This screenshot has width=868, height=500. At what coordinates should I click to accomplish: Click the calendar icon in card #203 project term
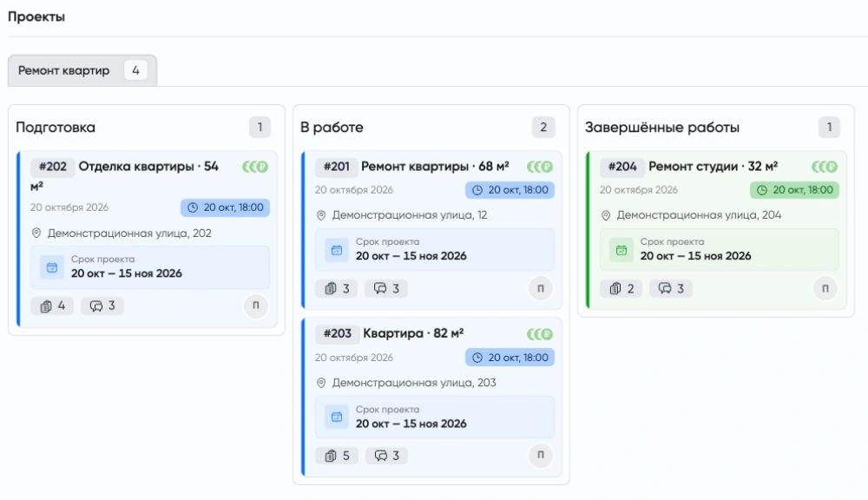pos(337,417)
